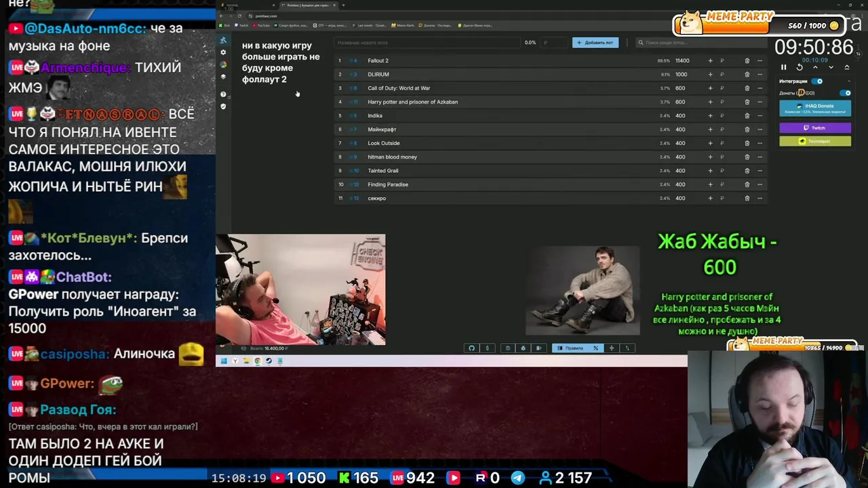This screenshot has width=868, height=488.
Task: Open the help question icon in sidebar
Action: click(x=223, y=94)
